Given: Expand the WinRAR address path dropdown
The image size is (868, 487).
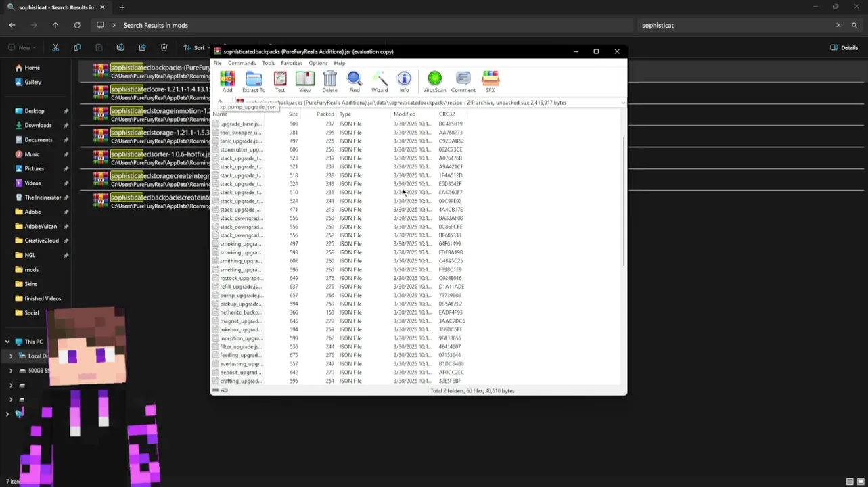Looking at the screenshot, I should [622, 103].
